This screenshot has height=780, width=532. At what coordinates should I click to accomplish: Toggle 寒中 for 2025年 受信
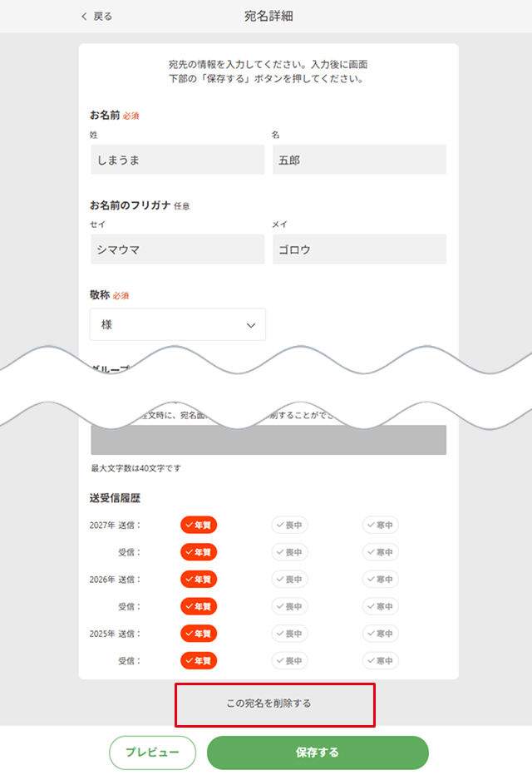click(381, 660)
